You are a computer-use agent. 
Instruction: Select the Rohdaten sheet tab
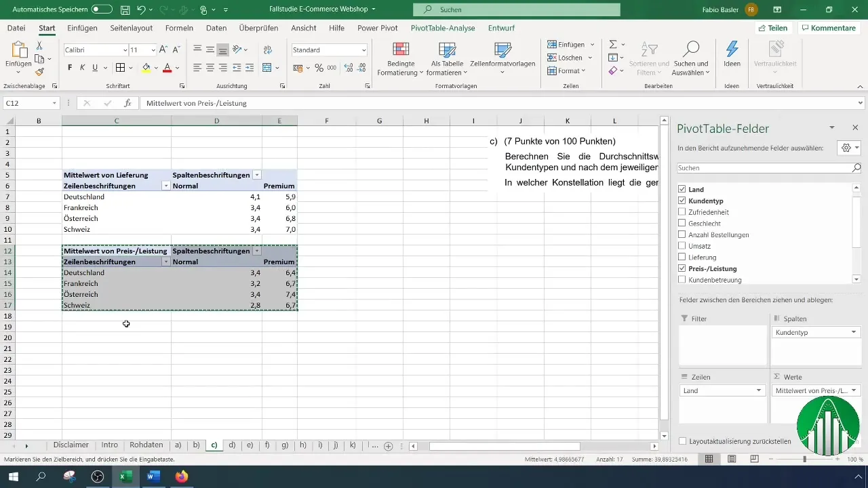(146, 445)
